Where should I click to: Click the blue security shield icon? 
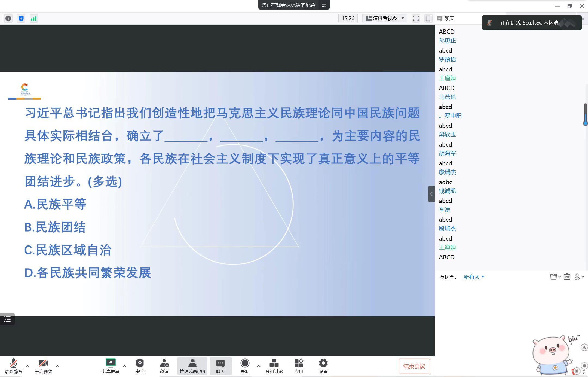coord(21,18)
